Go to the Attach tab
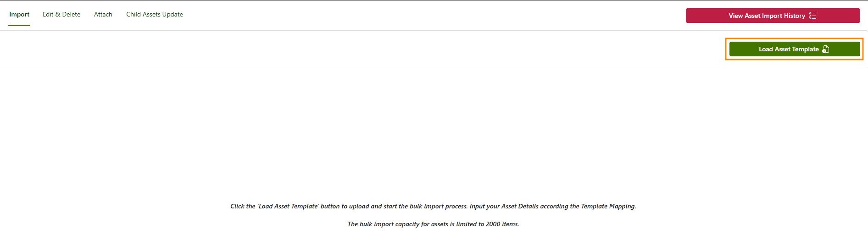Viewport: 868px width, 240px height. (103, 15)
